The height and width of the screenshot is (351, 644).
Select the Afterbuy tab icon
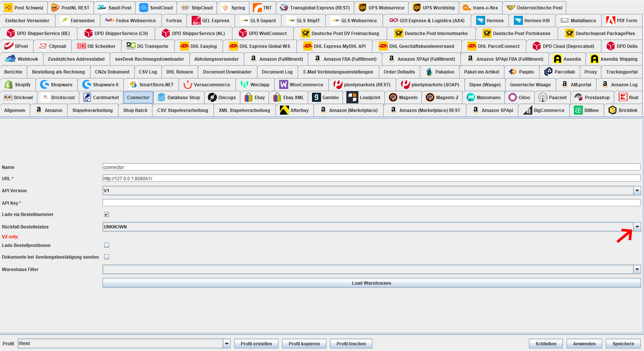[x=284, y=110]
